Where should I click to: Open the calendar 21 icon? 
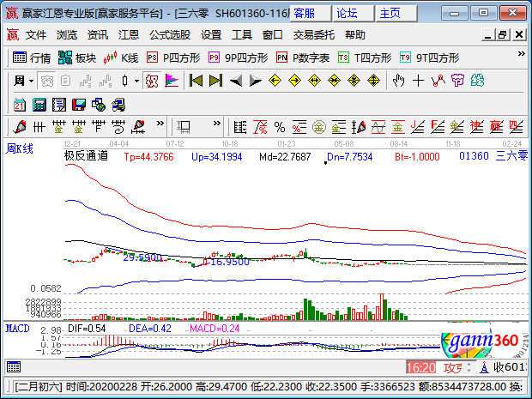(20, 105)
